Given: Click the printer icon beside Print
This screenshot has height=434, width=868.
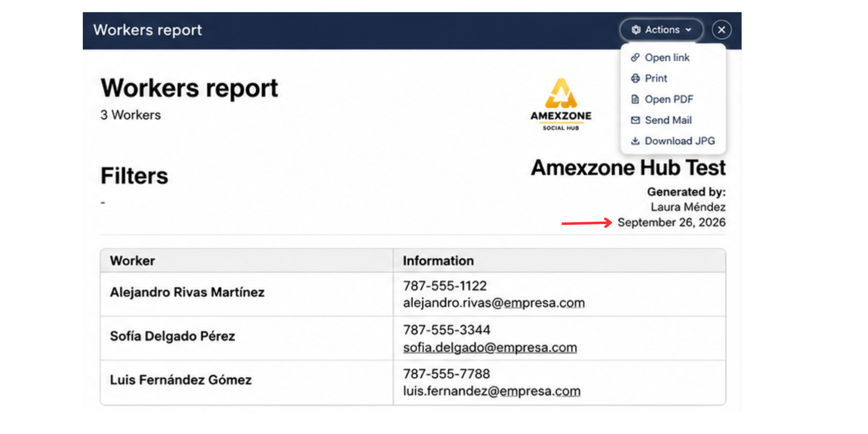Looking at the screenshot, I should tap(635, 78).
